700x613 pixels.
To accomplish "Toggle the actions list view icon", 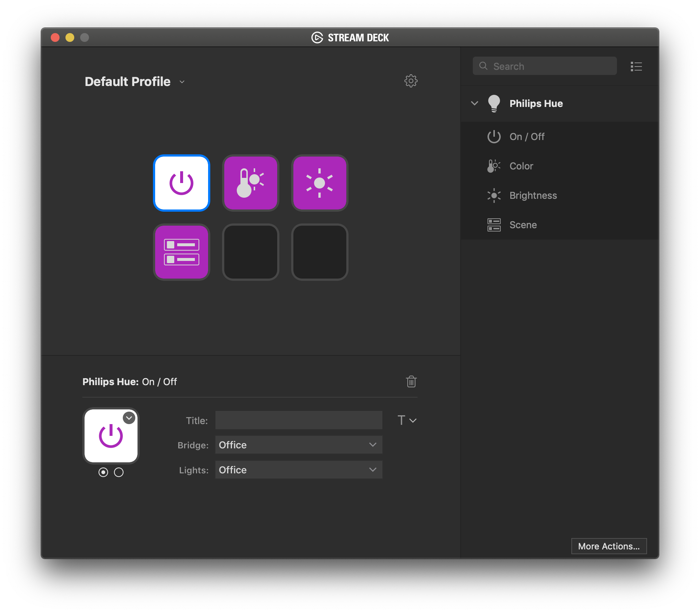I will [636, 67].
